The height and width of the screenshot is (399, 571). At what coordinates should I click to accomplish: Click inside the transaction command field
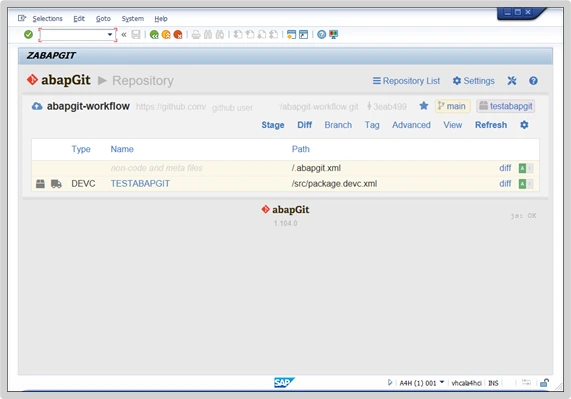(73, 35)
